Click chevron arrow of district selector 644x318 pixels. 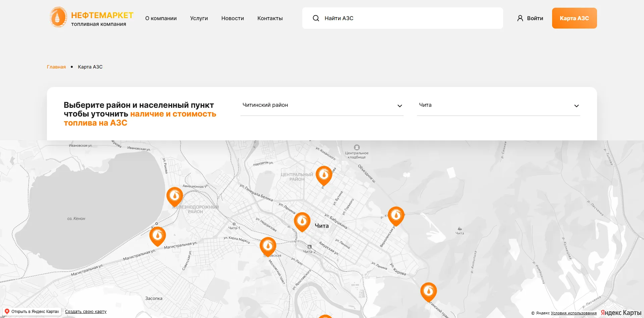coord(400,106)
